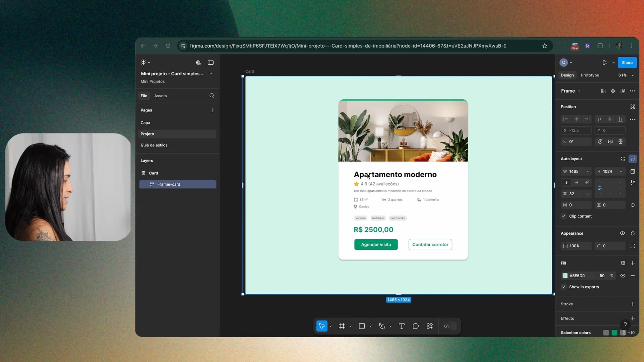Open the width 1465 sizing dropdown
This screenshot has height=362, width=644.
[x=587, y=172]
